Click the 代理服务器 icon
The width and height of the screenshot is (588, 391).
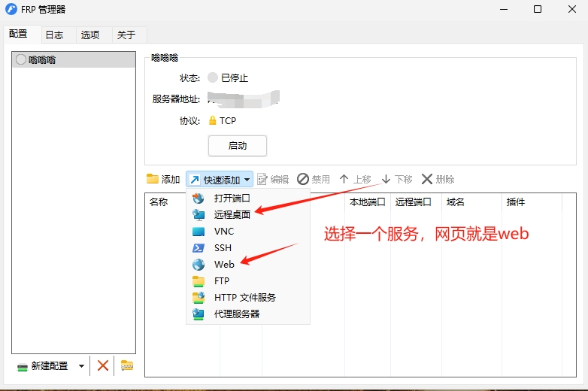[199, 314]
